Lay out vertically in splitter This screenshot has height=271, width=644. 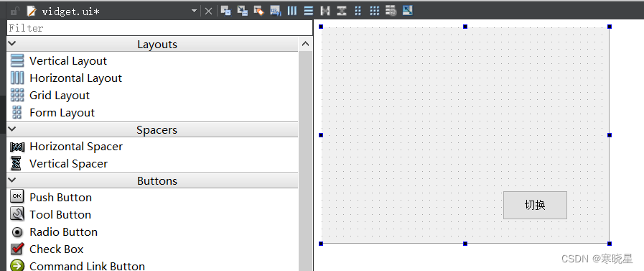(x=341, y=11)
